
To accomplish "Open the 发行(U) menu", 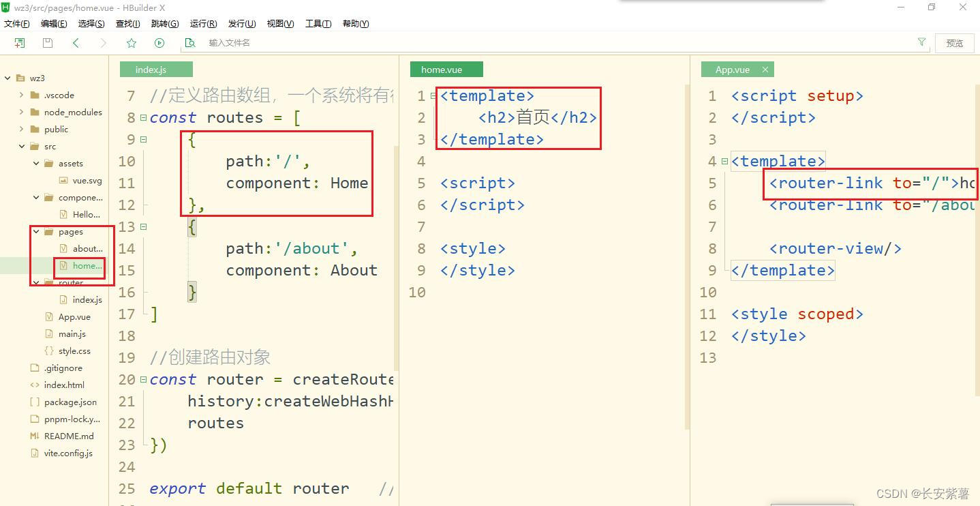I will pyautogui.click(x=242, y=23).
